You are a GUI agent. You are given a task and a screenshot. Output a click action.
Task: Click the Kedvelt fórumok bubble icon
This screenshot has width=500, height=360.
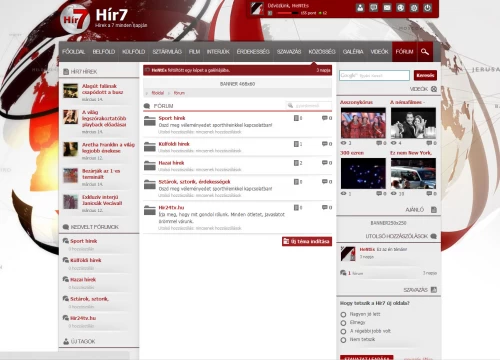tap(66, 227)
